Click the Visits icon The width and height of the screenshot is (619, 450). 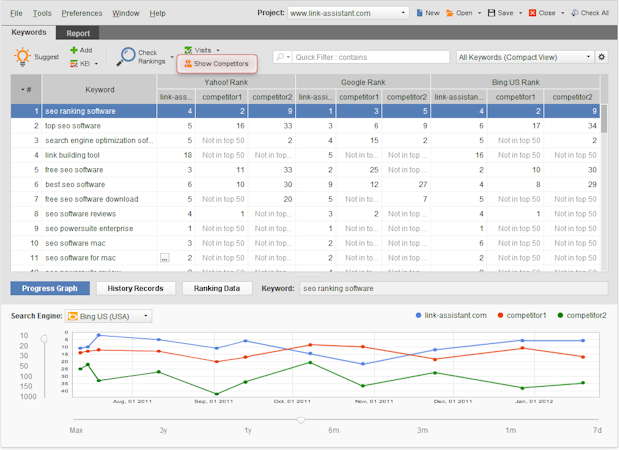(188, 50)
